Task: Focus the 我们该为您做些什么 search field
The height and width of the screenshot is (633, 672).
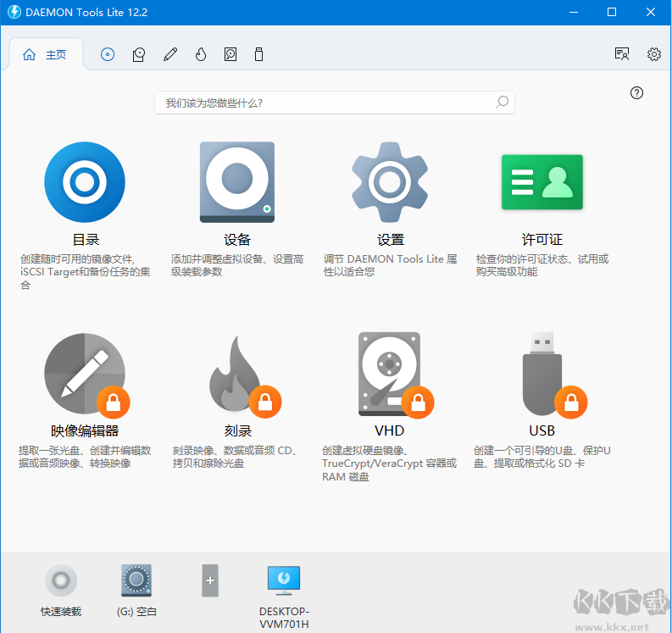Action: point(334,103)
